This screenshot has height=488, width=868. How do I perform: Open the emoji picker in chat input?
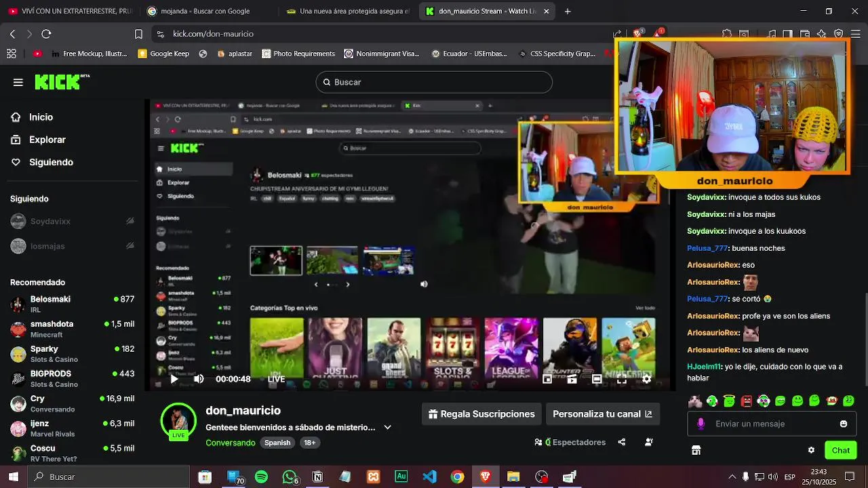pyautogui.click(x=844, y=424)
